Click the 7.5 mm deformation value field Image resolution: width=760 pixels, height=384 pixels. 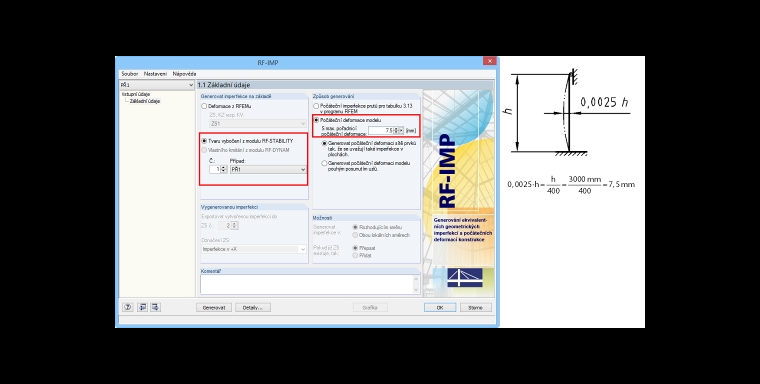[x=380, y=130]
